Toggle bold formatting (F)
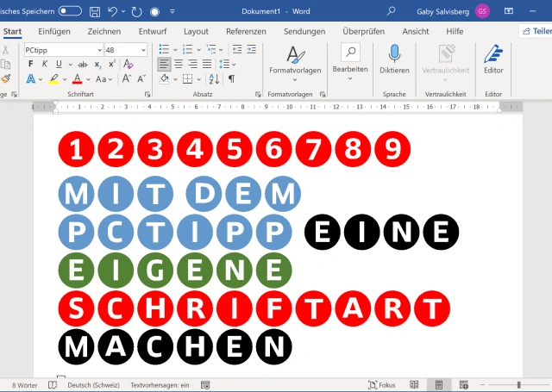 (31, 64)
